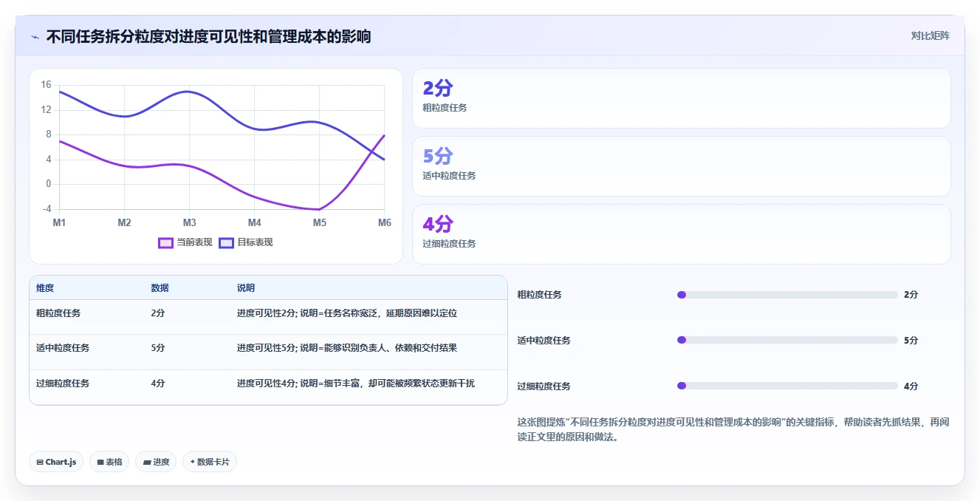Open the 4分 过细粒度任务 data card

(x=681, y=234)
